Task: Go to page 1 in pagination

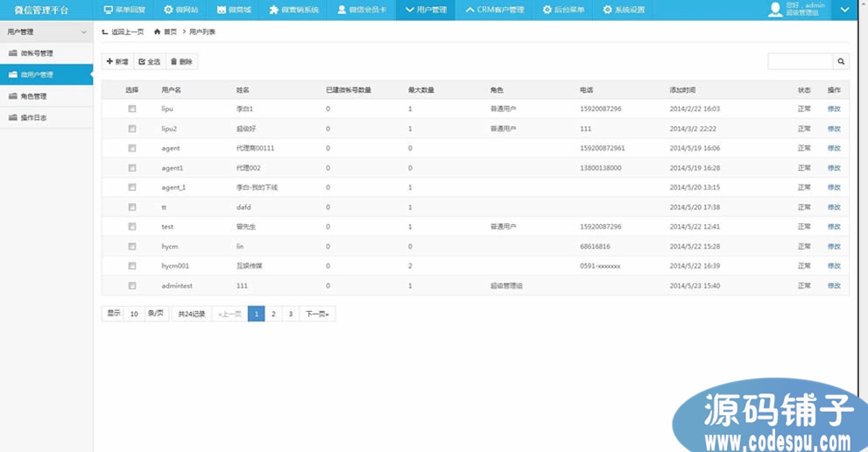Action: 257,314
